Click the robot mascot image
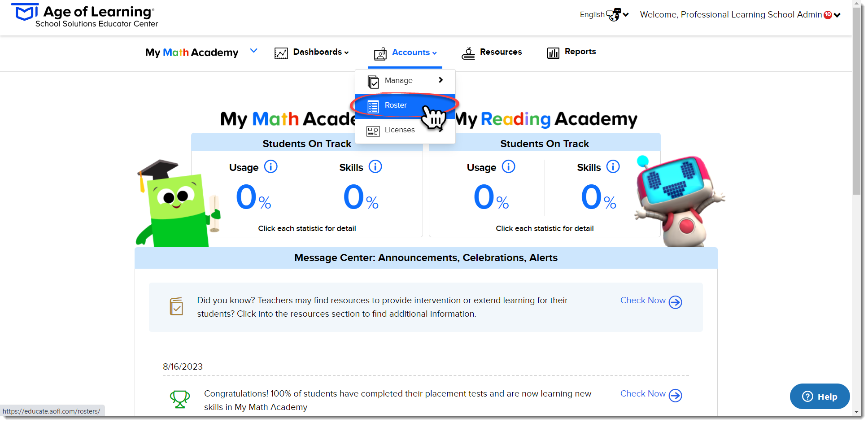This screenshot has width=868, height=423. pos(679,201)
